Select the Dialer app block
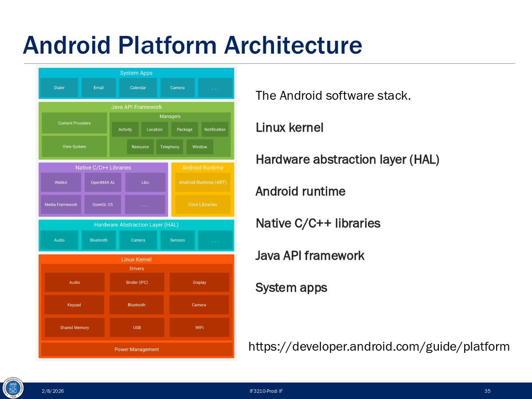 click(x=59, y=87)
